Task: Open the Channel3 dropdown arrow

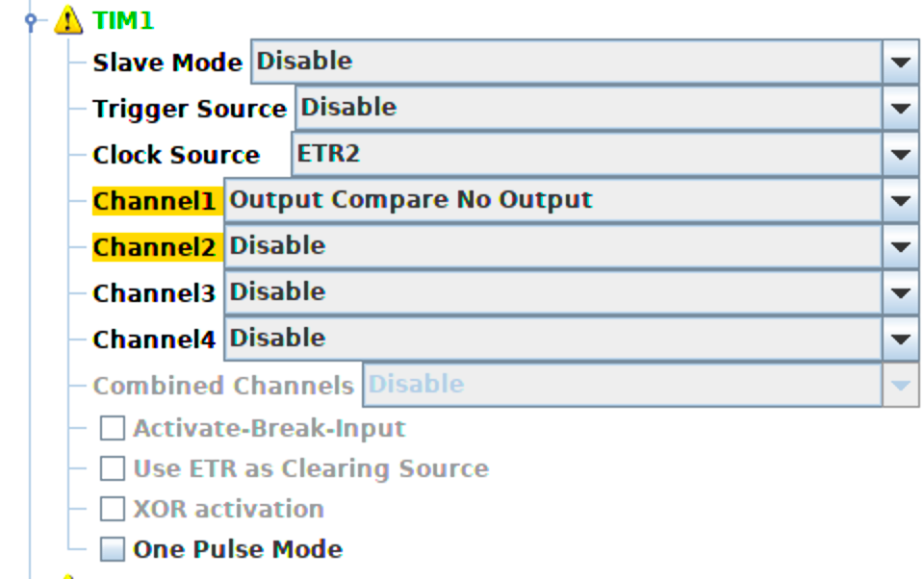Action: pyautogui.click(x=901, y=292)
